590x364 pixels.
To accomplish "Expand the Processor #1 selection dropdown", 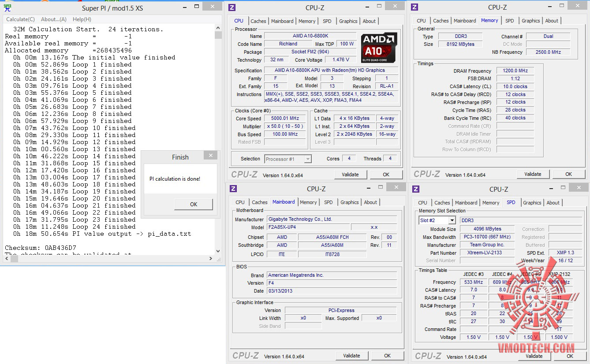I will 308,159.
